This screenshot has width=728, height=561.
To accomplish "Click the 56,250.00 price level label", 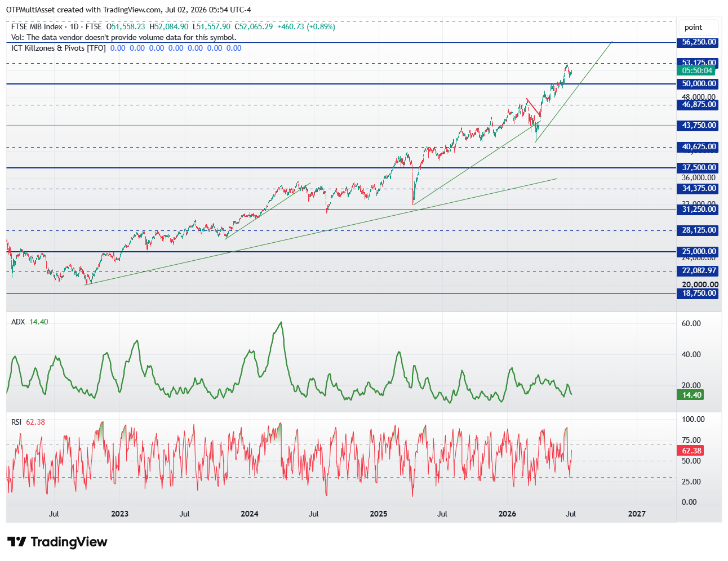I will pos(699,42).
